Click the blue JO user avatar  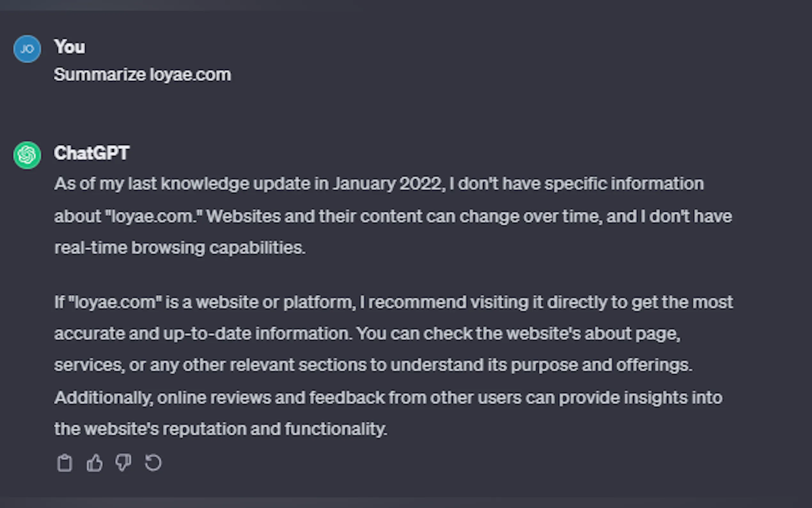pos(27,49)
